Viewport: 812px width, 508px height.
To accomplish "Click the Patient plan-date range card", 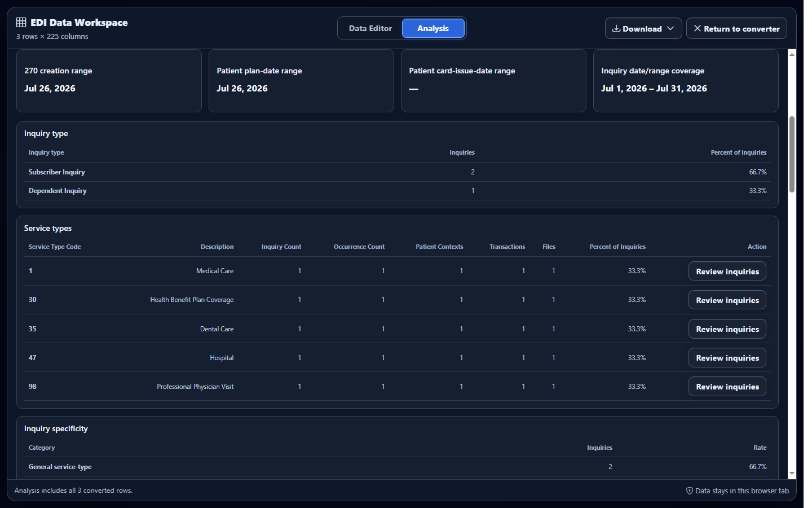I will pyautogui.click(x=301, y=81).
